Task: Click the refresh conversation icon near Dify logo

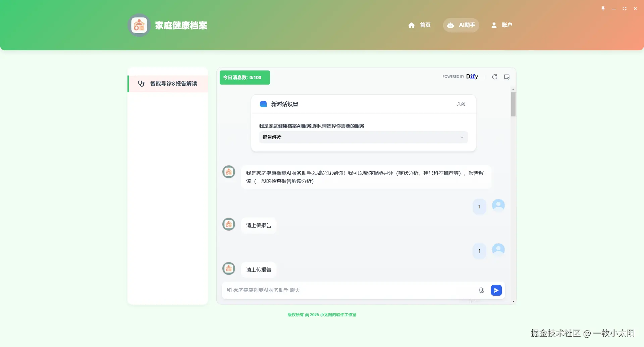Action: tap(494, 77)
